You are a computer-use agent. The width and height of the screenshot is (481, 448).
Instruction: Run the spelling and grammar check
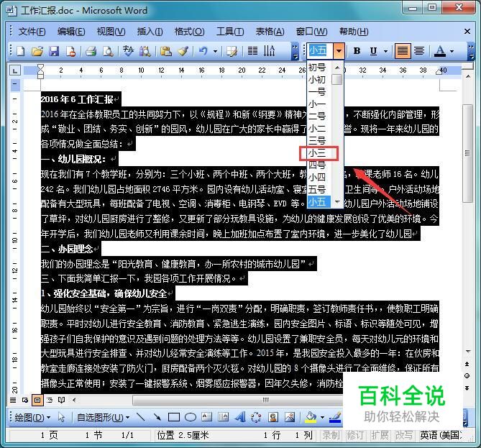point(128,50)
